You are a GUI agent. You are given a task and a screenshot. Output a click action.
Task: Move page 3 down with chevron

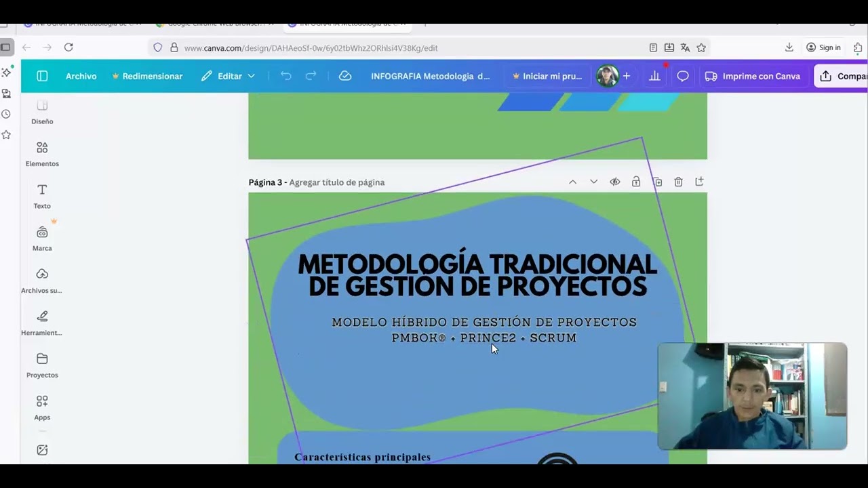pyautogui.click(x=593, y=182)
